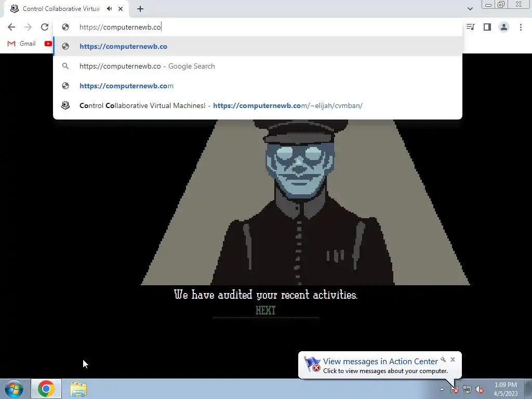Mute the tab audio speaker icon
532x399 pixels.
coord(109,9)
